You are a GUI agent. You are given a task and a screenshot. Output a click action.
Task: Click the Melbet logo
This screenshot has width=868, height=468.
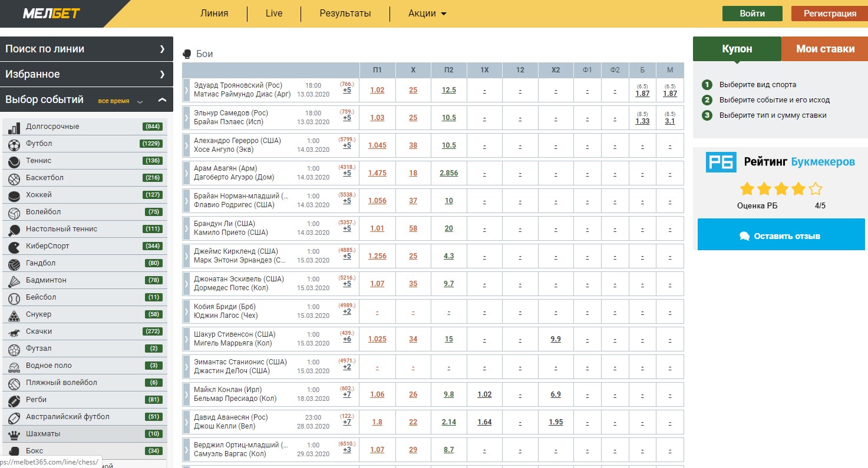51,13
